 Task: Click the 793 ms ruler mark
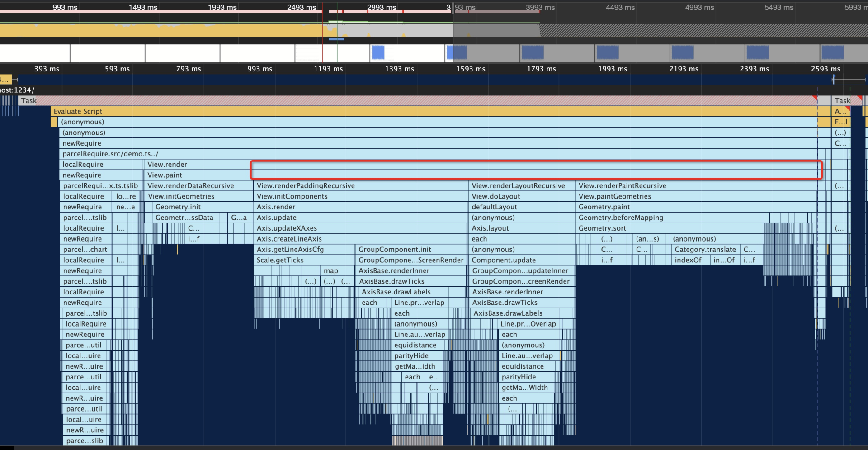[x=189, y=69]
